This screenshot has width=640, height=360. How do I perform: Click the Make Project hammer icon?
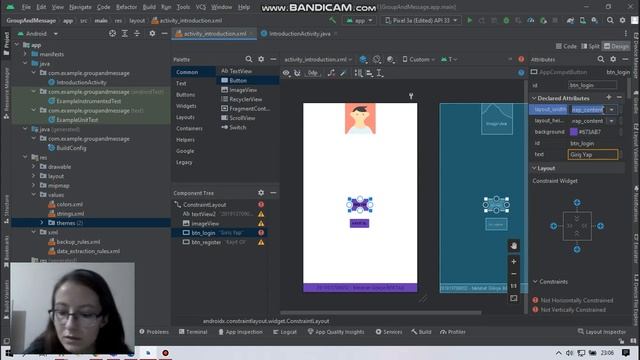pos(333,20)
